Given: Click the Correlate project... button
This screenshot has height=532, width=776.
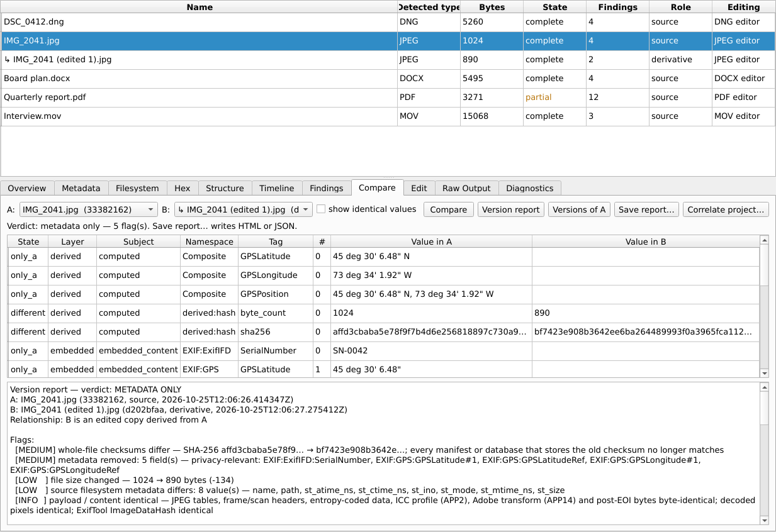Looking at the screenshot, I should point(726,209).
